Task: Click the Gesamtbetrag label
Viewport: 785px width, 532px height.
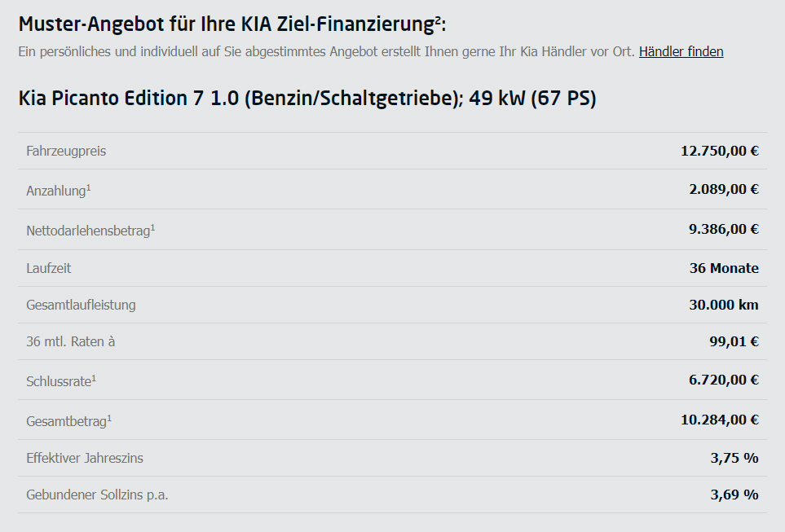Action: tap(69, 421)
